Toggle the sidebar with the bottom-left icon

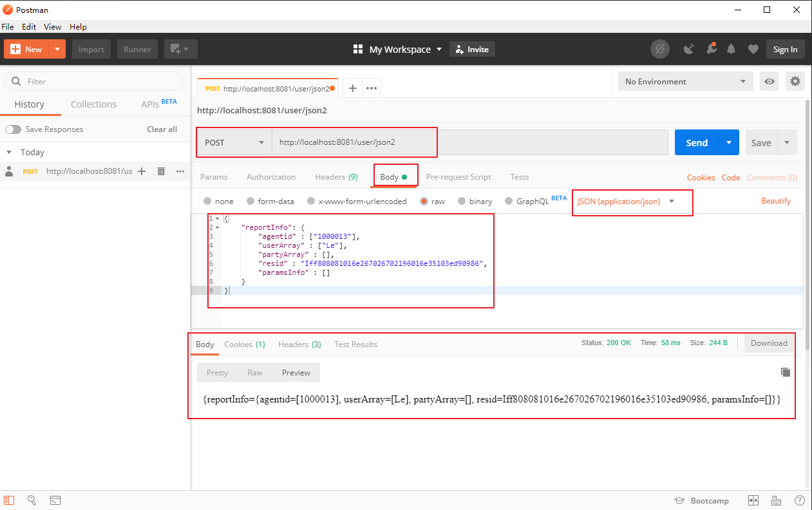click(x=9, y=500)
